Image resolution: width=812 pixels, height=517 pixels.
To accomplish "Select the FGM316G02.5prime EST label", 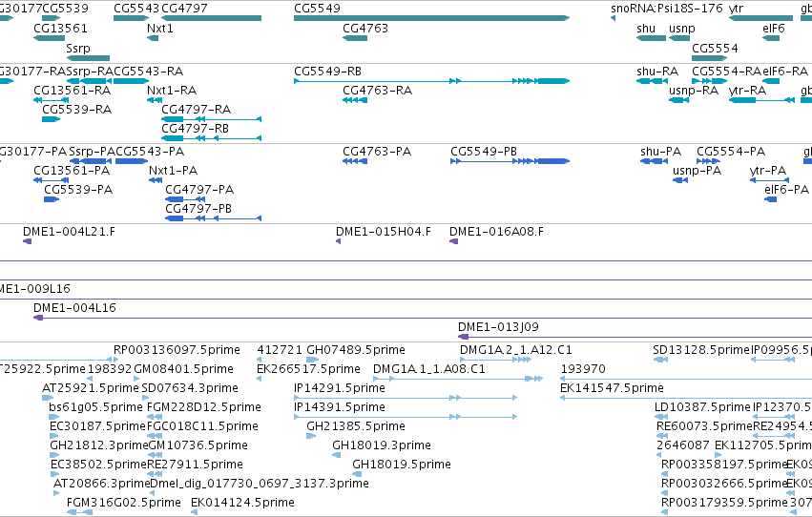I will [124, 502].
